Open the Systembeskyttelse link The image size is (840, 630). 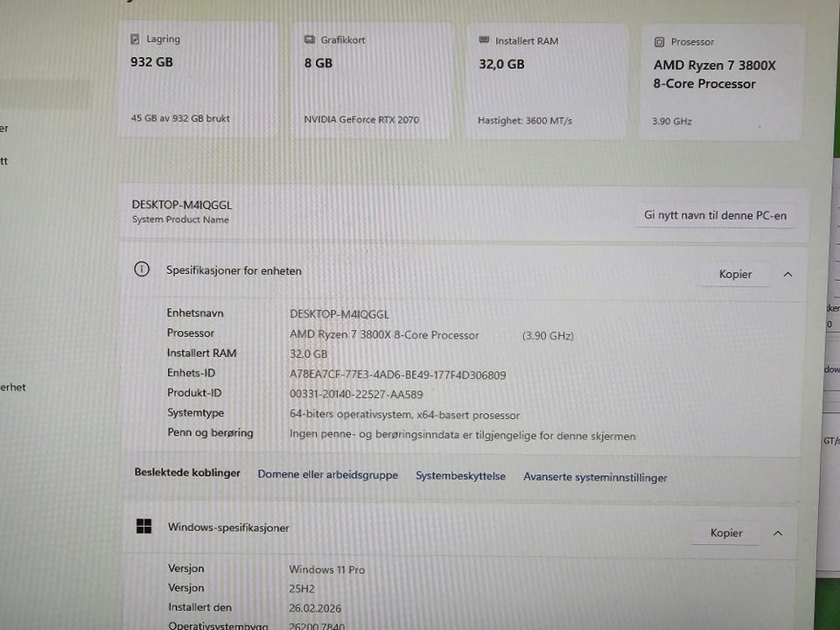pyautogui.click(x=461, y=476)
